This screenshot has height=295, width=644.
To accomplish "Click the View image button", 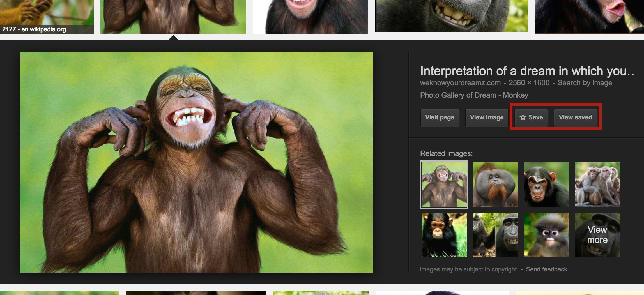I will pos(487,117).
